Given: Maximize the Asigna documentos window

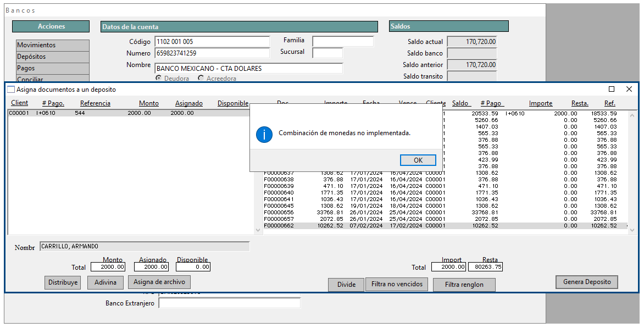Looking at the screenshot, I should [612, 89].
